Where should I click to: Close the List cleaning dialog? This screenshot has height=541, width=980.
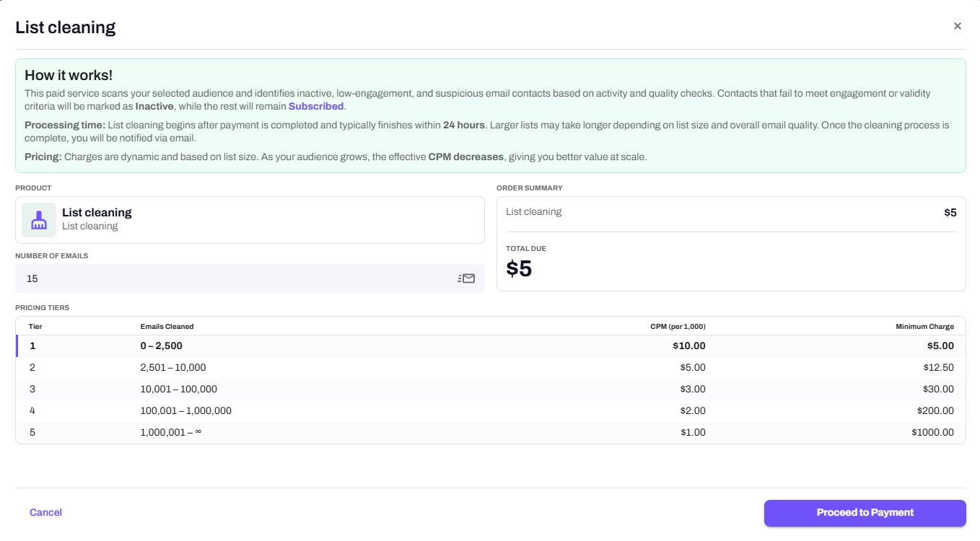coord(957,26)
